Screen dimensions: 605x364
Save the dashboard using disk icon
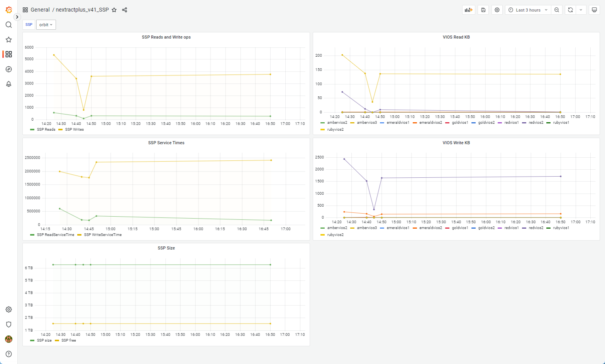483,10
